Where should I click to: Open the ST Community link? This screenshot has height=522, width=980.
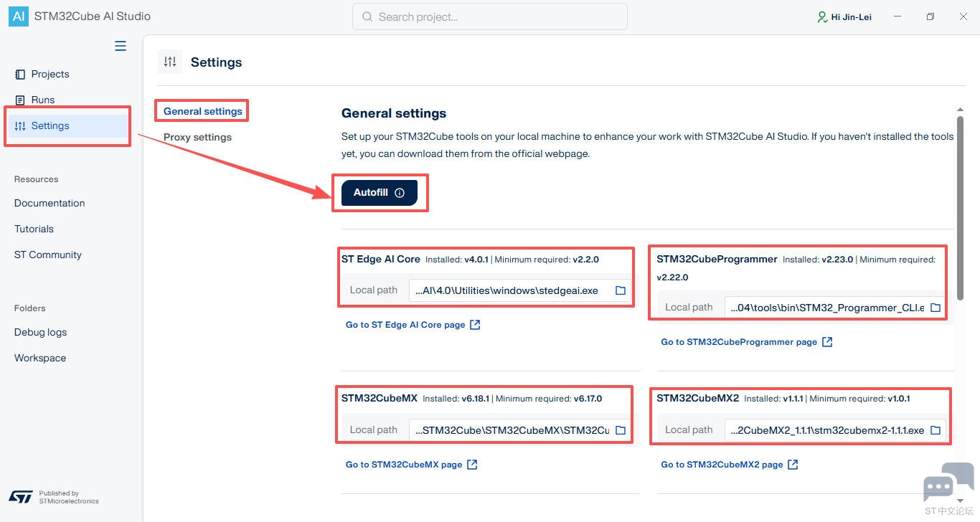48,255
